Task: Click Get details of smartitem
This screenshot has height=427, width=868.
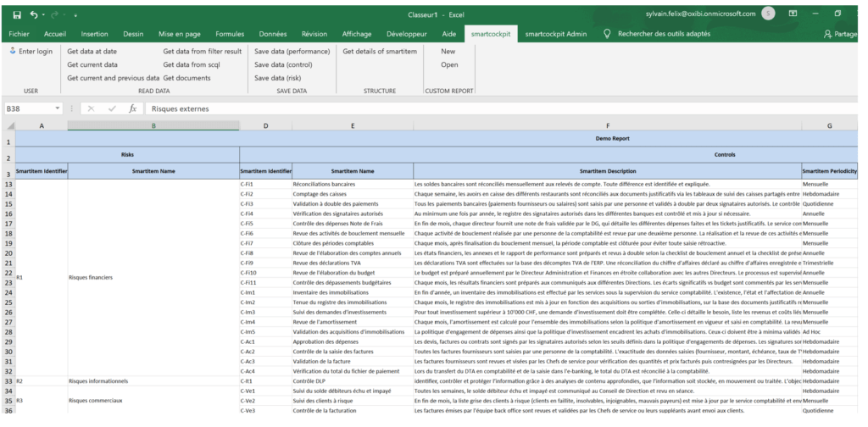Action: click(x=380, y=51)
